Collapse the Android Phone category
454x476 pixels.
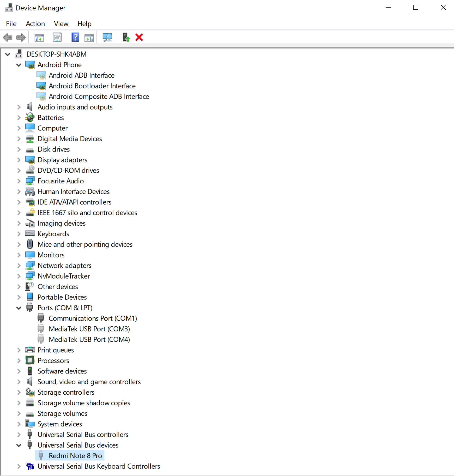[19, 65]
